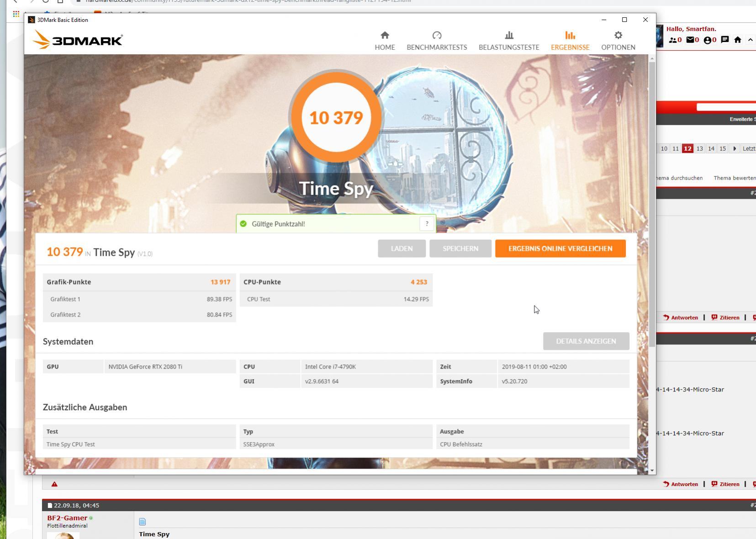756x539 pixels.
Task: Select the ERGEBNISSE tab
Action: click(x=570, y=41)
